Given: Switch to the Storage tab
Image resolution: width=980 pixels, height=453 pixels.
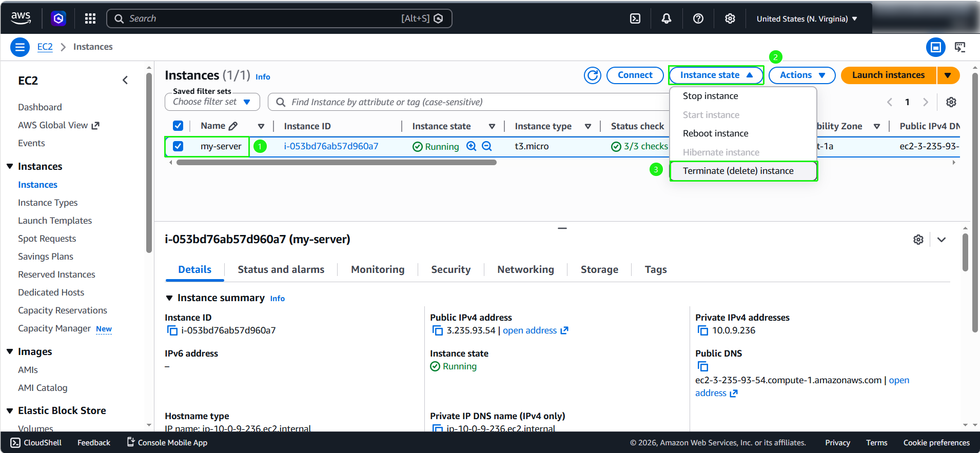Looking at the screenshot, I should click(x=599, y=269).
